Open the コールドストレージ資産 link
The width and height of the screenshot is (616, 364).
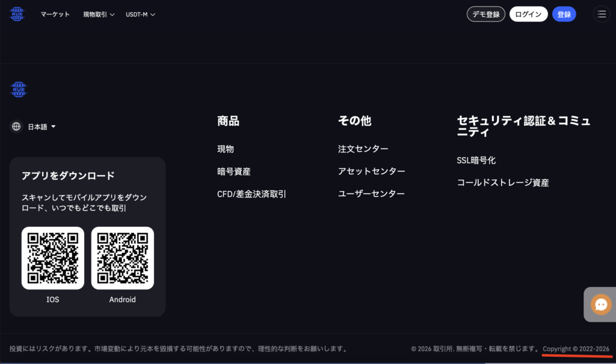pos(502,183)
